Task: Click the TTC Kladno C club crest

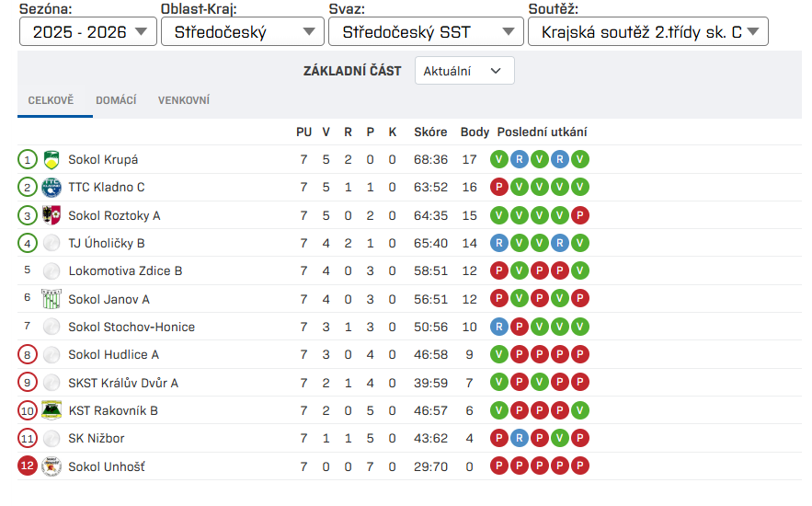Action: pos(51,187)
